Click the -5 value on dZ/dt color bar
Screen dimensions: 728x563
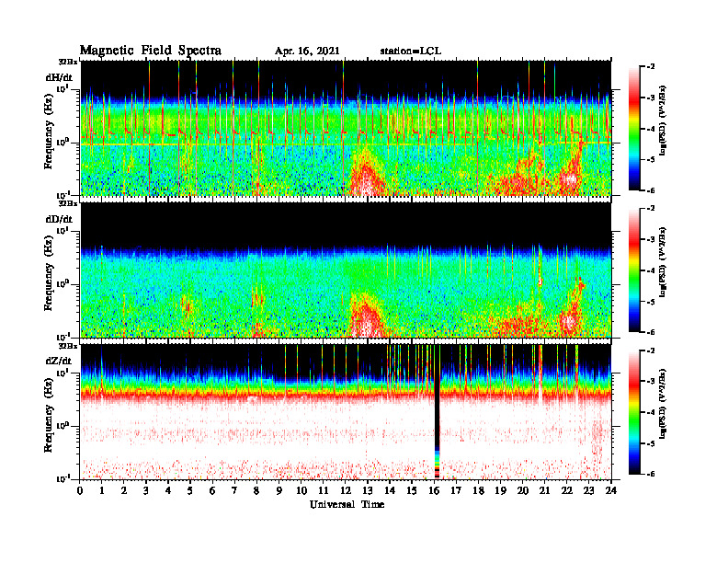651,443
